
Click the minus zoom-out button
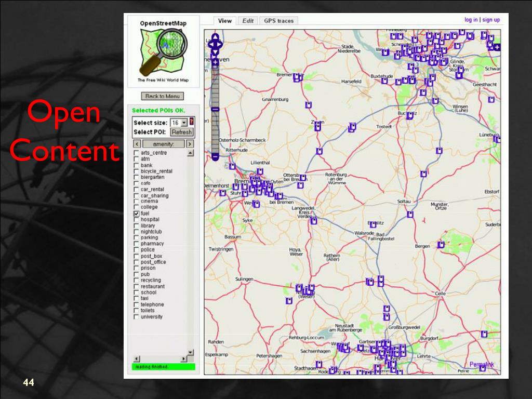[x=215, y=157]
